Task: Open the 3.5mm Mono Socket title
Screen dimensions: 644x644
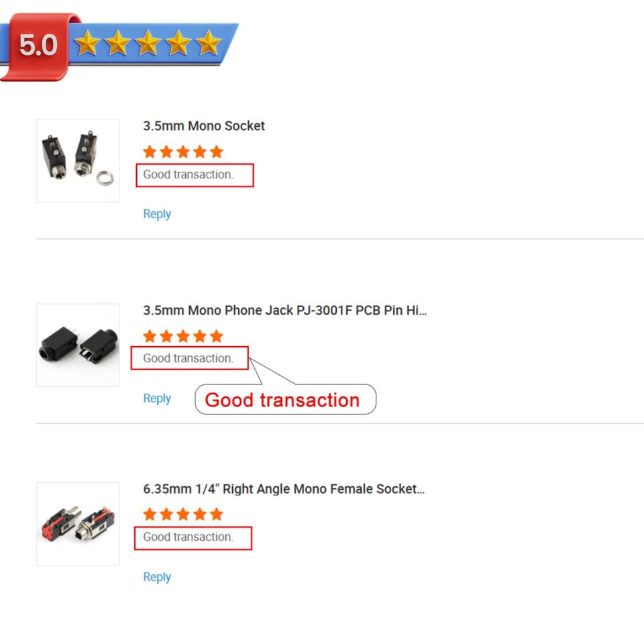Action: (x=204, y=126)
